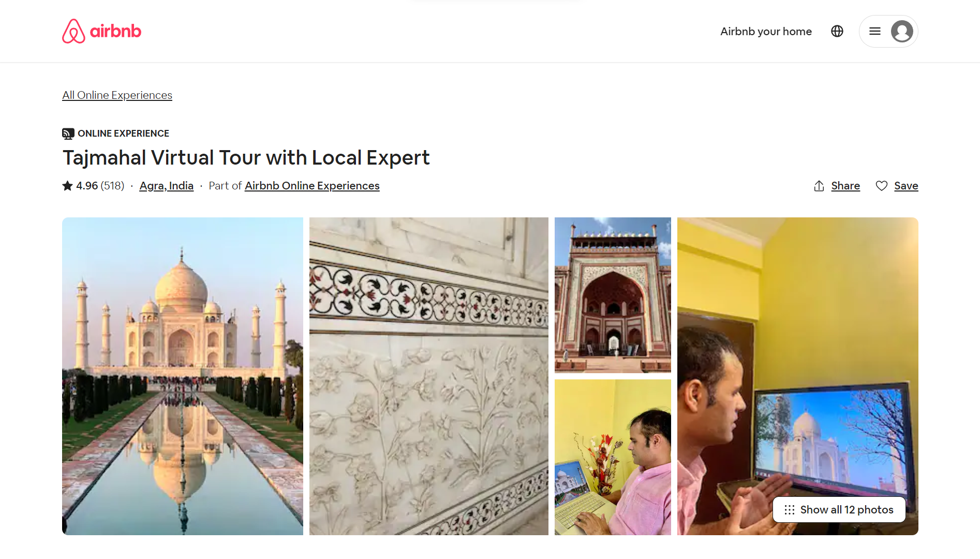Screen dimensions: 980x559
Task: Open the language globe selector
Action: coord(837,31)
